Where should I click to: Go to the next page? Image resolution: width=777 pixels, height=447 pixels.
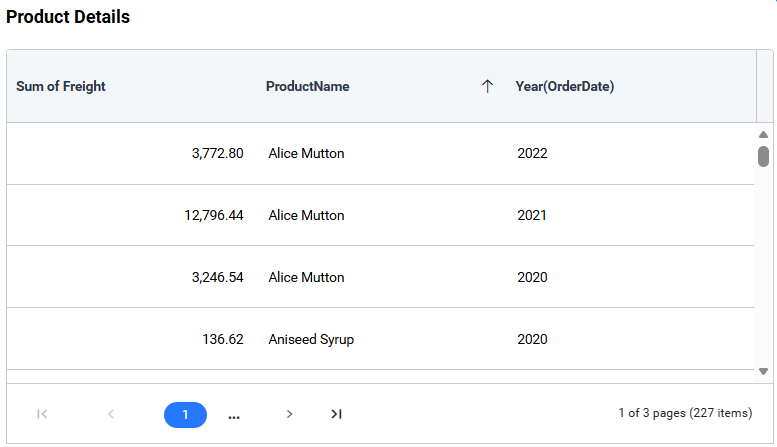pyautogui.click(x=289, y=414)
